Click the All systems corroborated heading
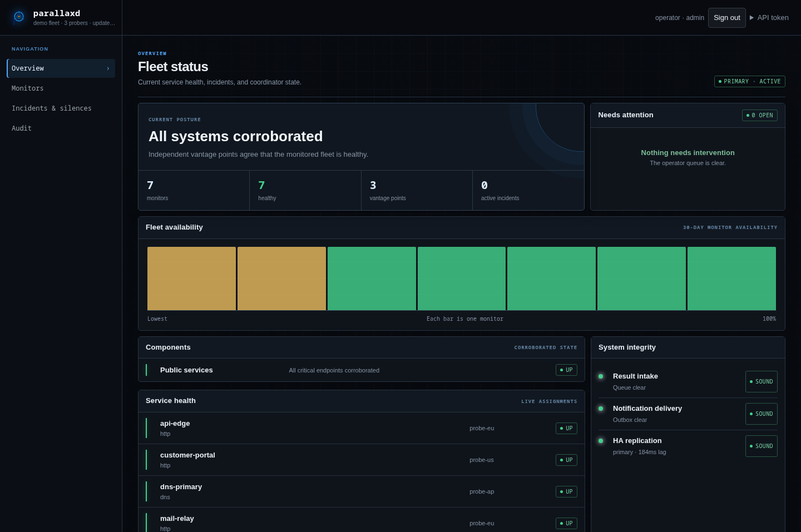Image resolution: width=801 pixels, height=532 pixels. (x=236, y=136)
